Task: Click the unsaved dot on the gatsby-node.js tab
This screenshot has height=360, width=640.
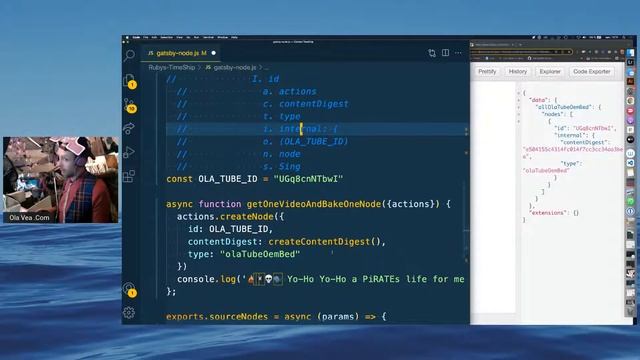Action: [213, 53]
